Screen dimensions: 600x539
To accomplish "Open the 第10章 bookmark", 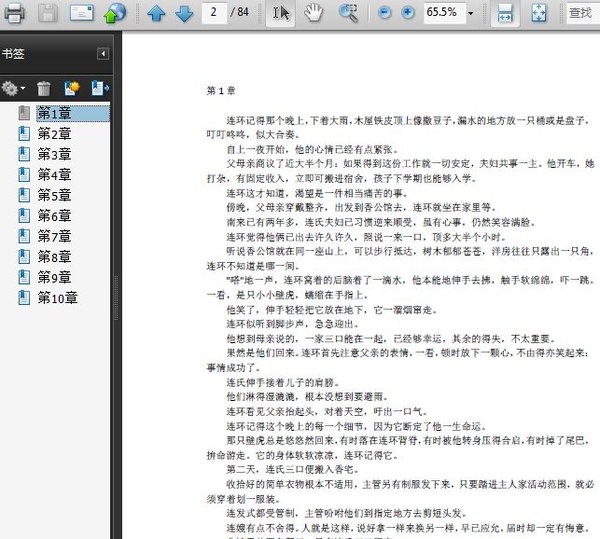I will [x=57, y=298].
